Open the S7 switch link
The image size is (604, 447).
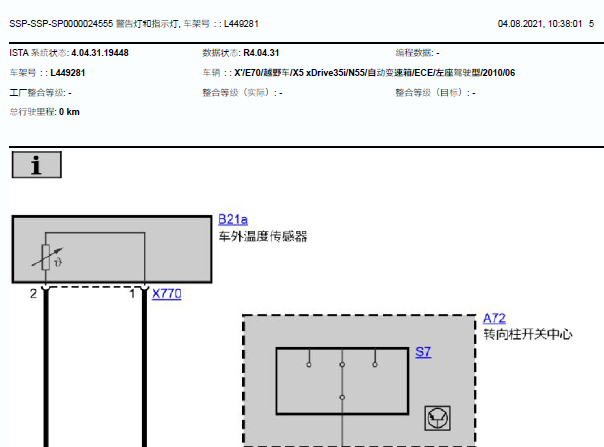pos(423,352)
